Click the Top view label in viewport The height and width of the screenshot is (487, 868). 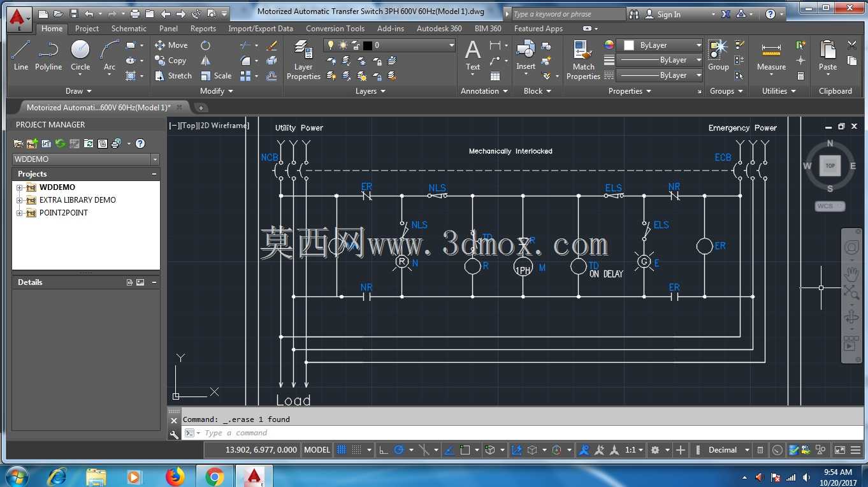pos(189,126)
